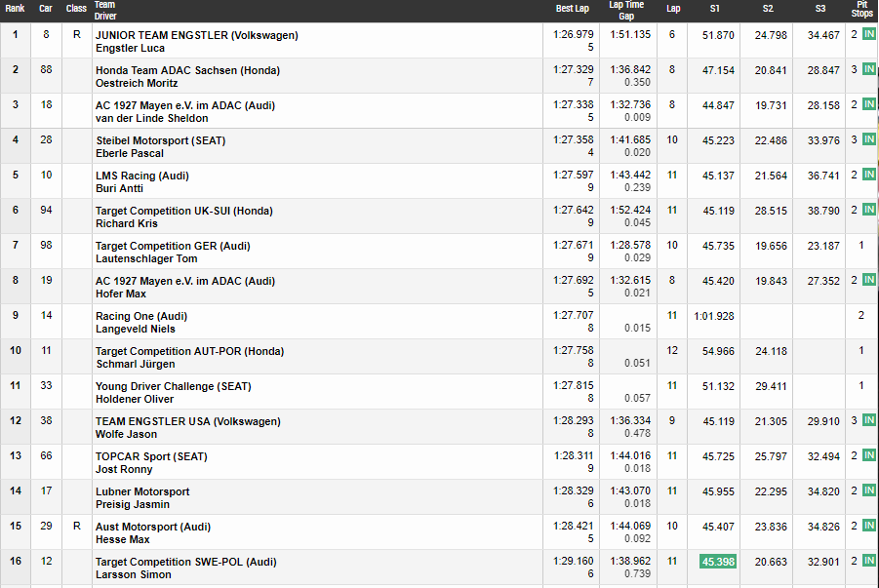The height and width of the screenshot is (588, 879).
Task: Select LMS Racing (Audi) team name
Action: pos(142,176)
